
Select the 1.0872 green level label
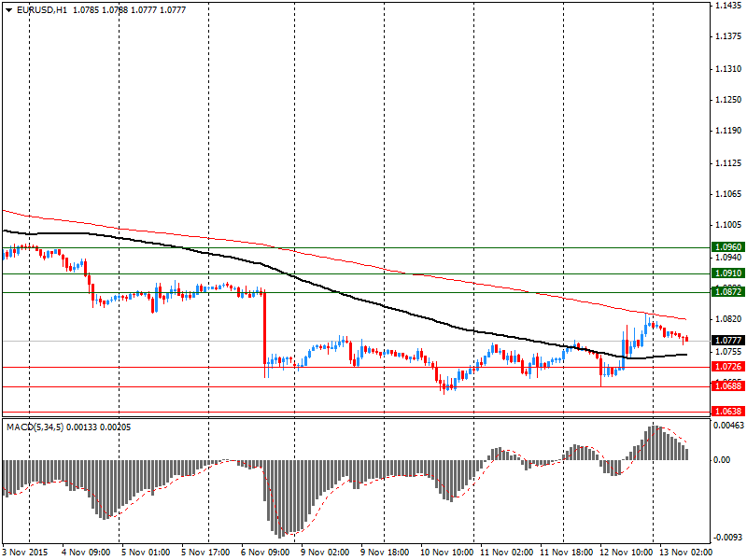click(728, 291)
